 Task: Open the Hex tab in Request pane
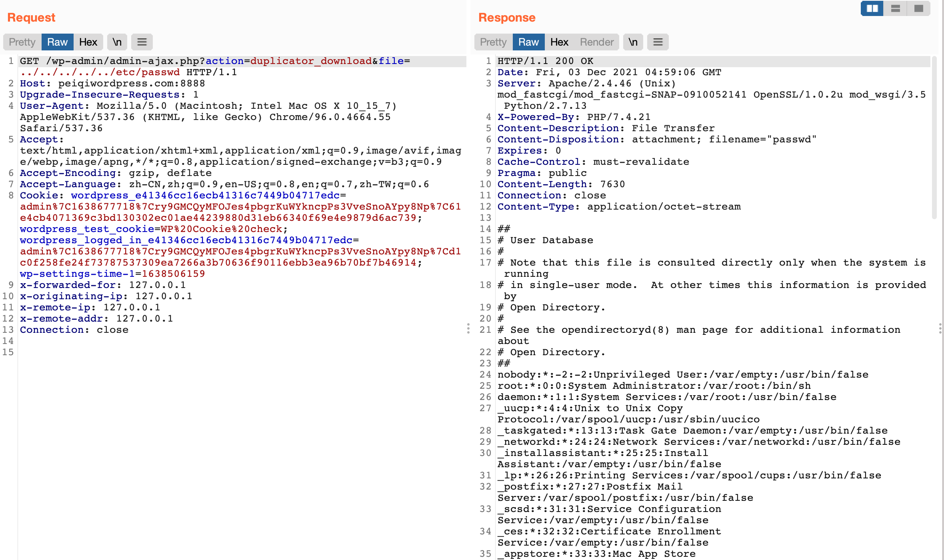(x=88, y=42)
